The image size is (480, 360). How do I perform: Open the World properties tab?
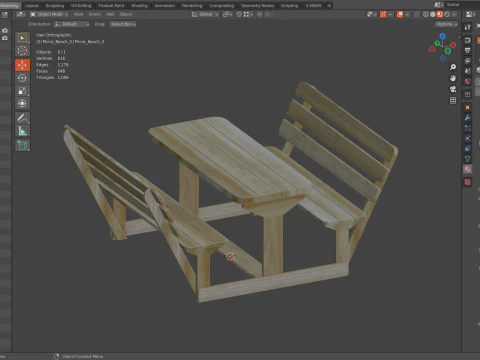tap(467, 81)
